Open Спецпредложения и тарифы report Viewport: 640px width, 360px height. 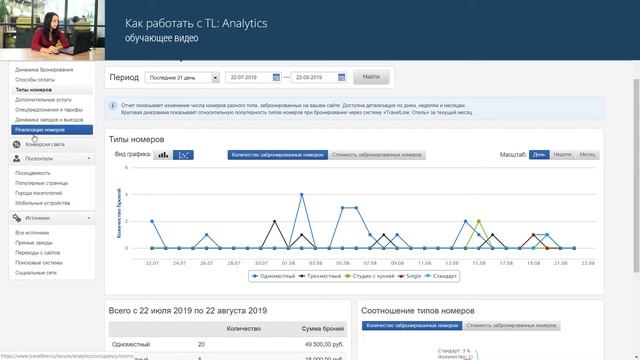49,110
